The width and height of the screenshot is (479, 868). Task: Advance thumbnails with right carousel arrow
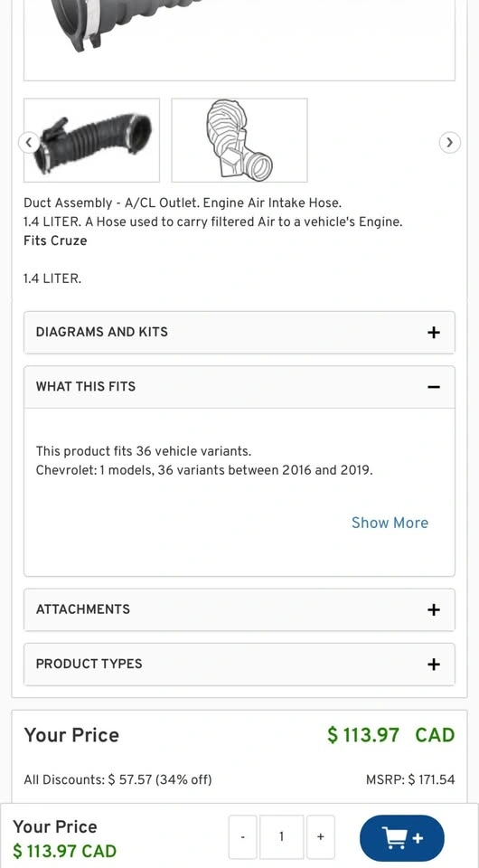point(450,142)
